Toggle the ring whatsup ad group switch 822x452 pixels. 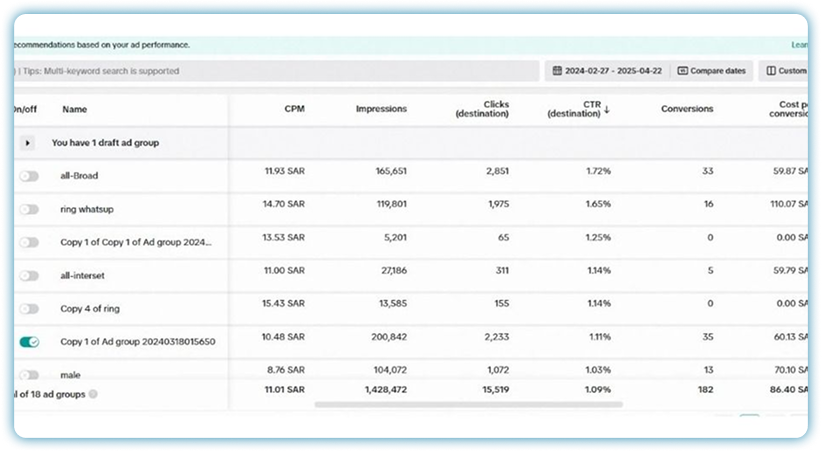(x=29, y=209)
